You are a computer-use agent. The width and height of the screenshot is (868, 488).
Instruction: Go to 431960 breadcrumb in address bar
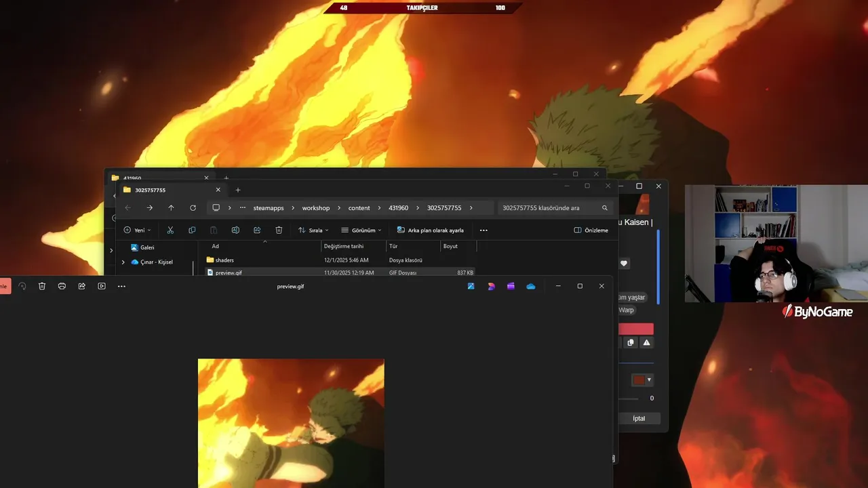click(399, 208)
